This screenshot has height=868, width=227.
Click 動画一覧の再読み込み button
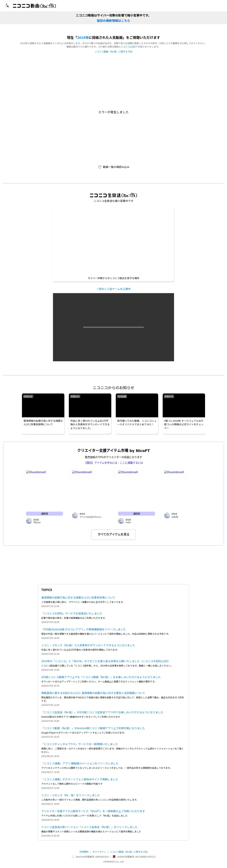tap(113, 167)
